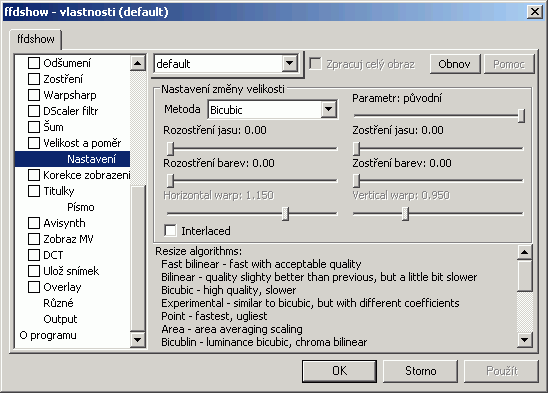Click the 'Point - fastest, ugliest' line
548x393 pixels.
tap(214, 316)
